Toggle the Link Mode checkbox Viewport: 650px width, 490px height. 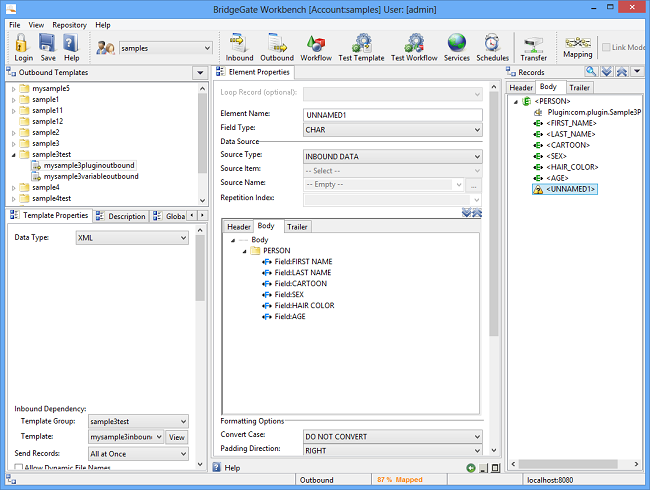point(606,47)
